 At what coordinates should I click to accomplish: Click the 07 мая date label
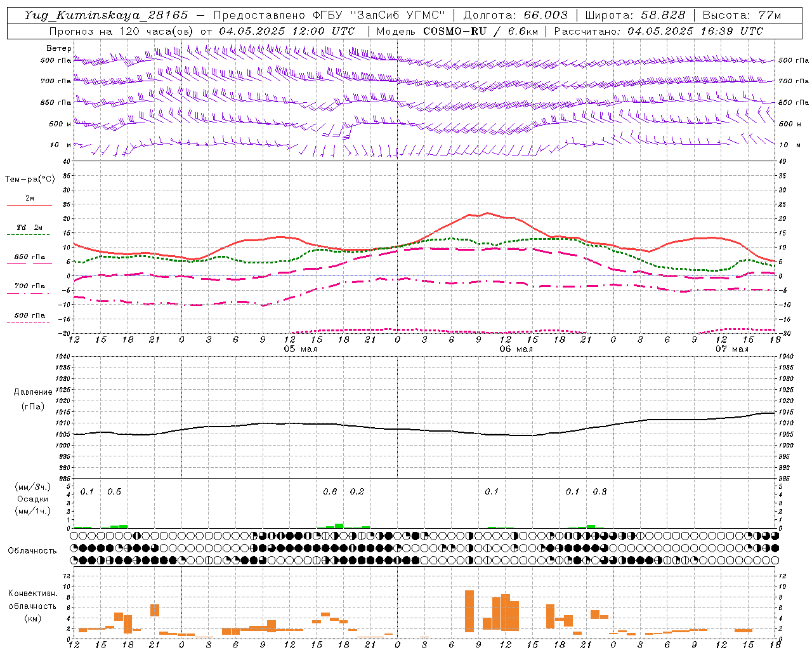[731, 349]
